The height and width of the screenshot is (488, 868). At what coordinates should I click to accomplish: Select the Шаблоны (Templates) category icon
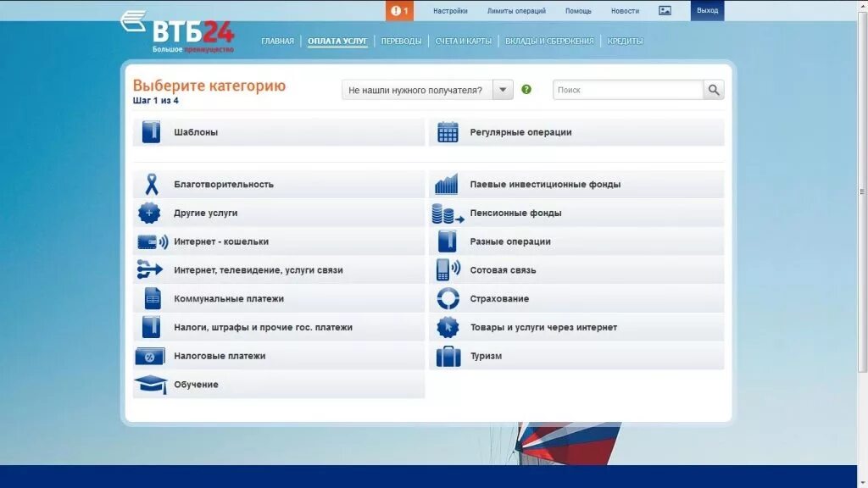[x=149, y=131]
